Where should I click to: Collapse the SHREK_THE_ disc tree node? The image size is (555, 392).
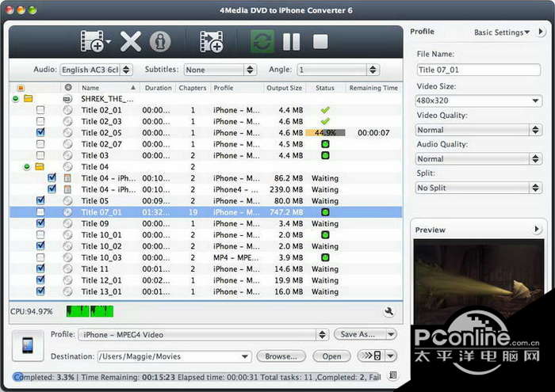[x=16, y=99]
